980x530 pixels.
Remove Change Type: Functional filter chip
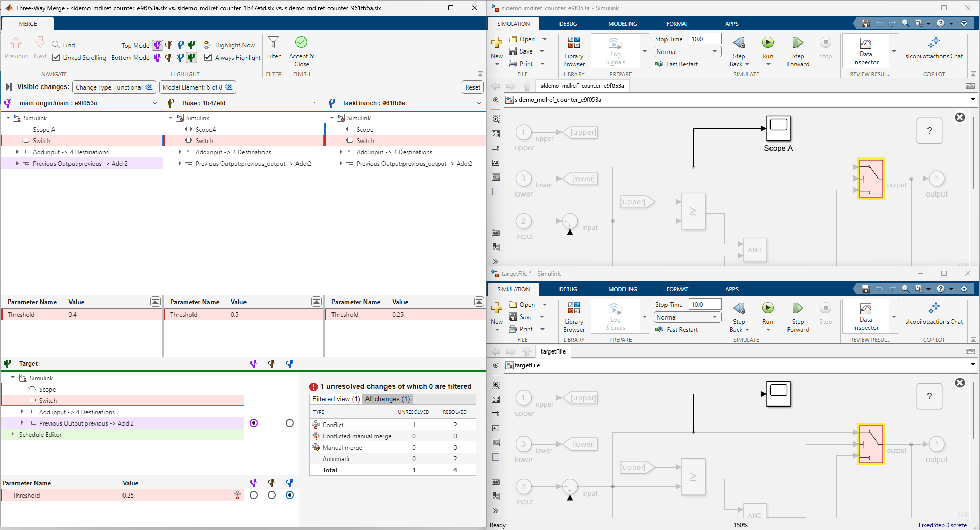[149, 87]
